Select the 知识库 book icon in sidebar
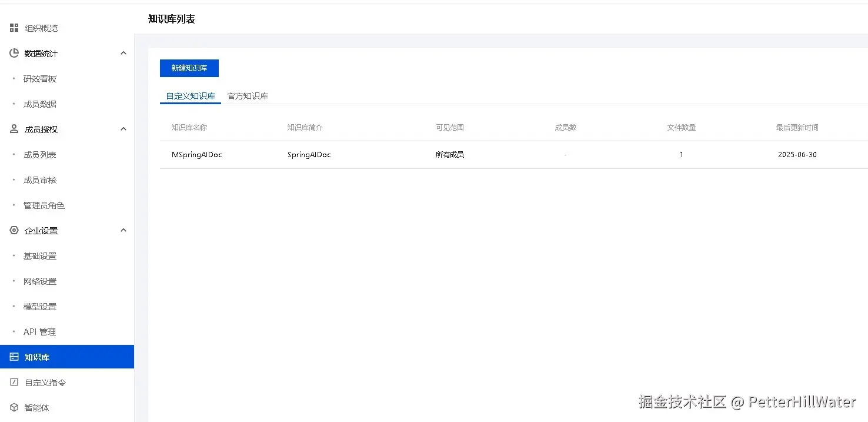 pyautogui.click(x=14, y=357)
